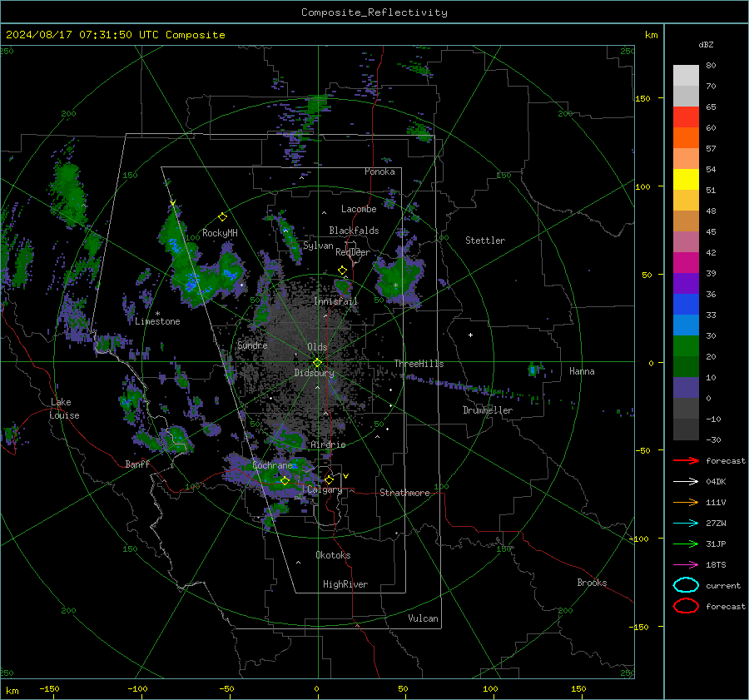Click the bright green swatch below 30 dBZ
Screen dimensions: 749x700
pyautogui.click(x=686, y=345)
